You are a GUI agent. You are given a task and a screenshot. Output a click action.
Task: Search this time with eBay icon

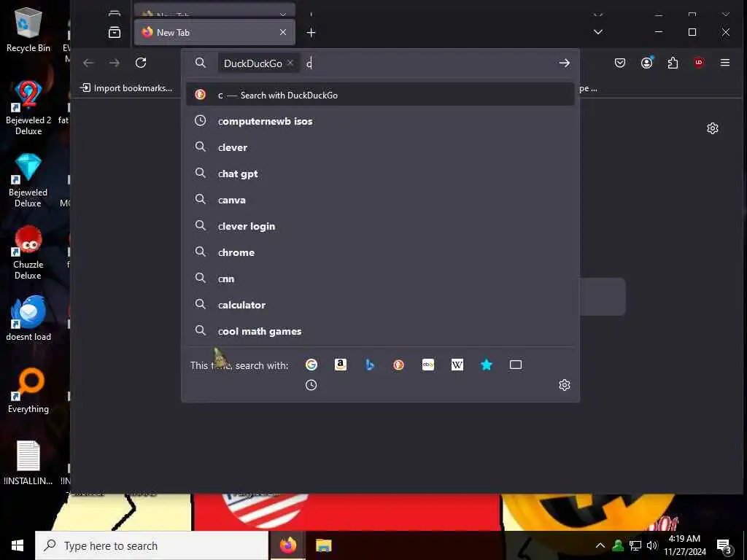coord(427,365)
